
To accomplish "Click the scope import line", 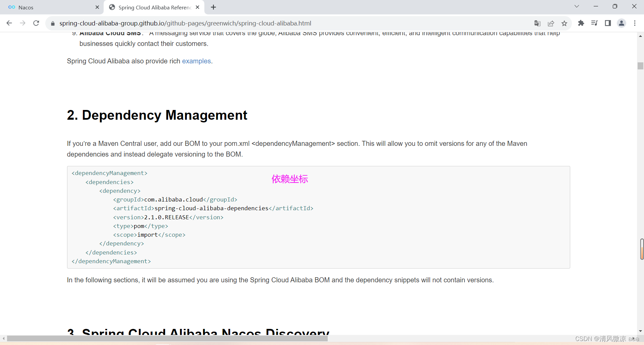I will pos(149,235).
